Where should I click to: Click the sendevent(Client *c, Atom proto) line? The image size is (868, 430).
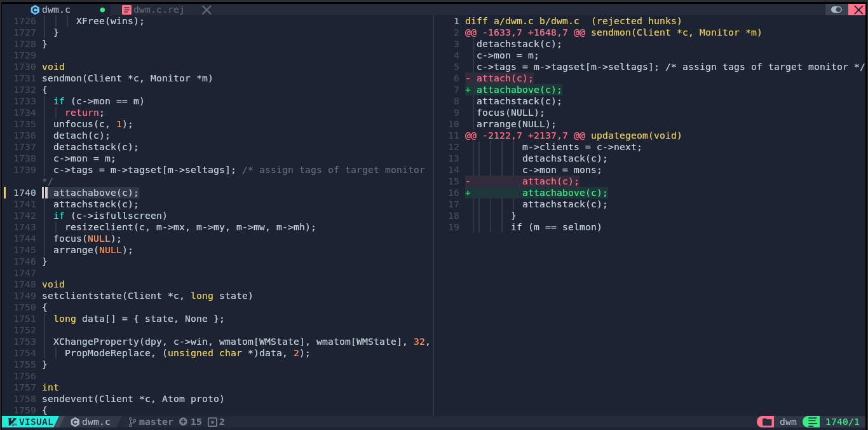click(x=133, y=399)
